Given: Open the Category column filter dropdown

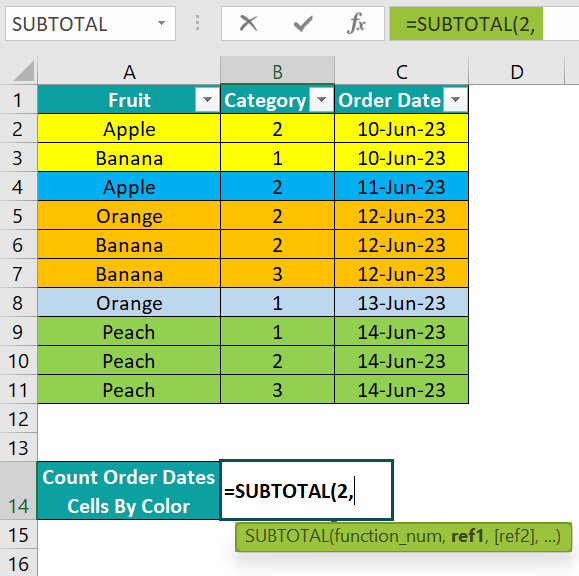Looking at the screenshot, I should [x=321, y=100].
